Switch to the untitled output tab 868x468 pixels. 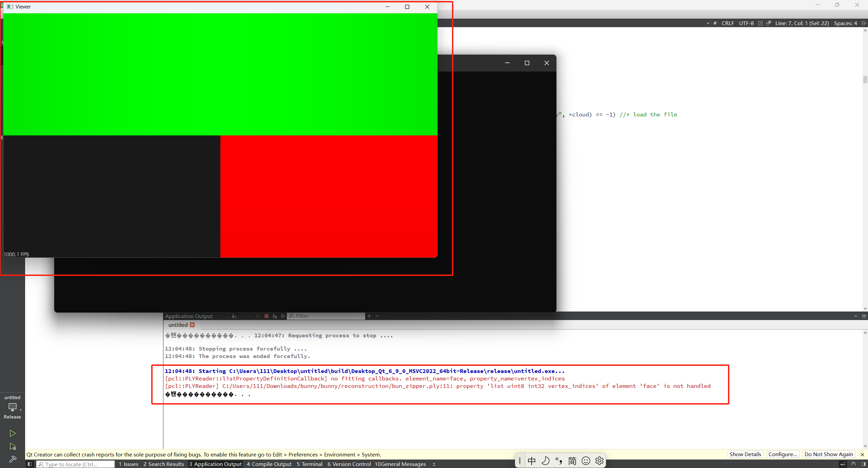pyautogui.click(x=178, y=325)
